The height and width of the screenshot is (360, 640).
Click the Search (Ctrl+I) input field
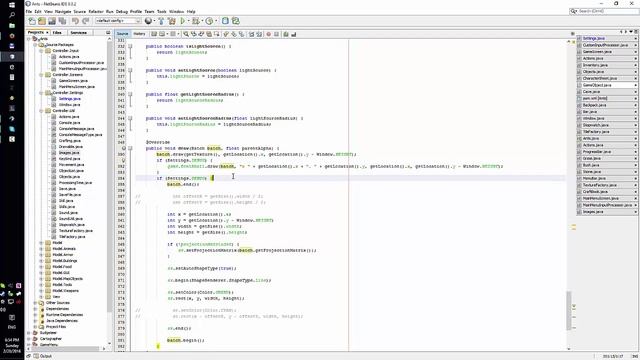[604, 11]
